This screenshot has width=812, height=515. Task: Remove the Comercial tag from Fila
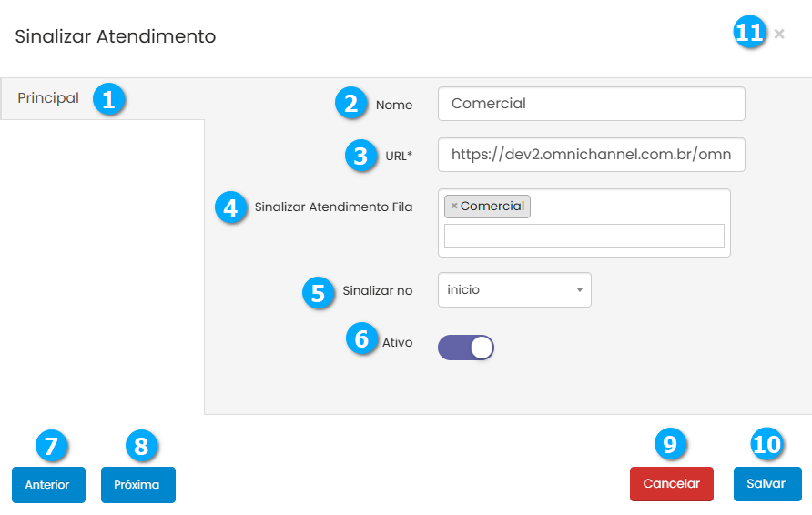coord(454,207)
